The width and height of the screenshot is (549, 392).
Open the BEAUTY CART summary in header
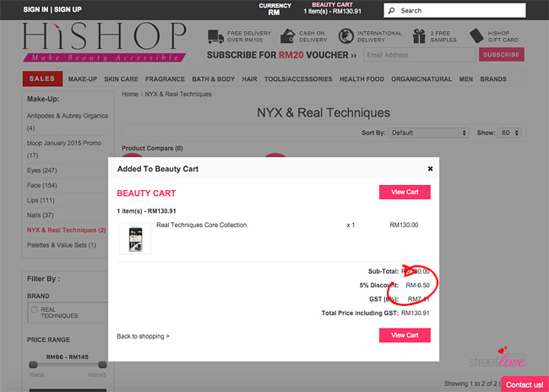[332, 8]
